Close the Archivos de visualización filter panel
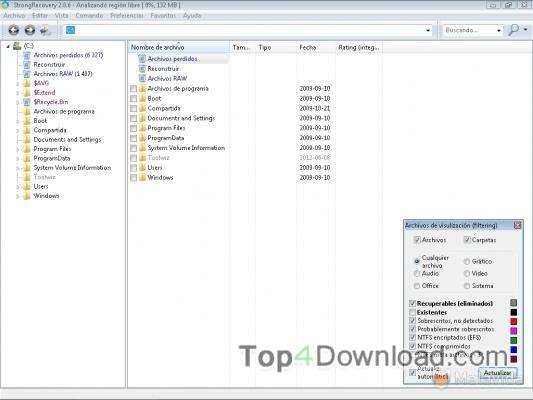The height and width of the screenshot is (400, 533). [x=517, y=225]
